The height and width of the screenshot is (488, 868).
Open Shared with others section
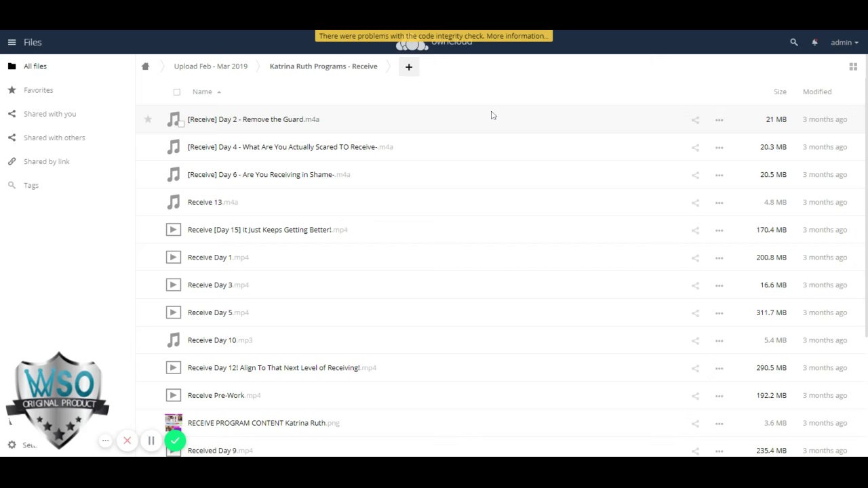click(x=54, y=138)
